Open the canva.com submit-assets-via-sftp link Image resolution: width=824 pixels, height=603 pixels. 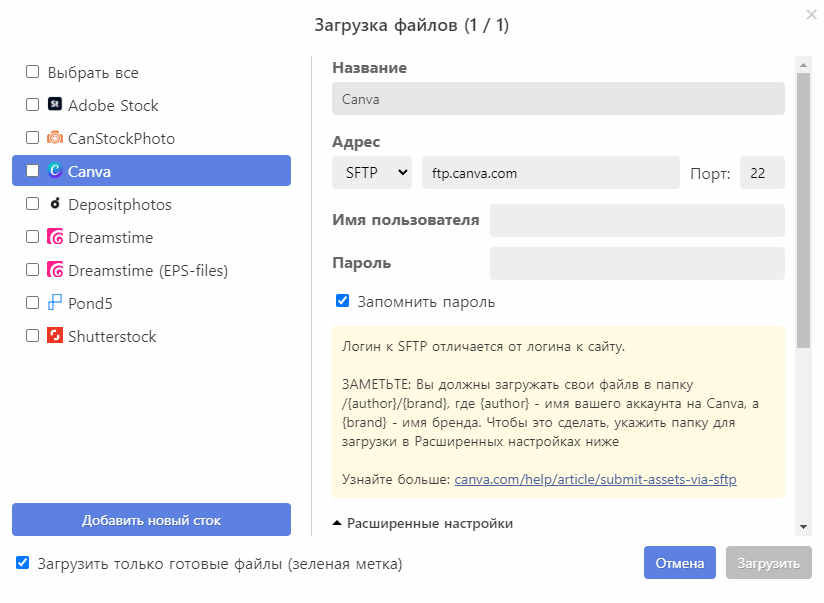click(x=595, y=479)
